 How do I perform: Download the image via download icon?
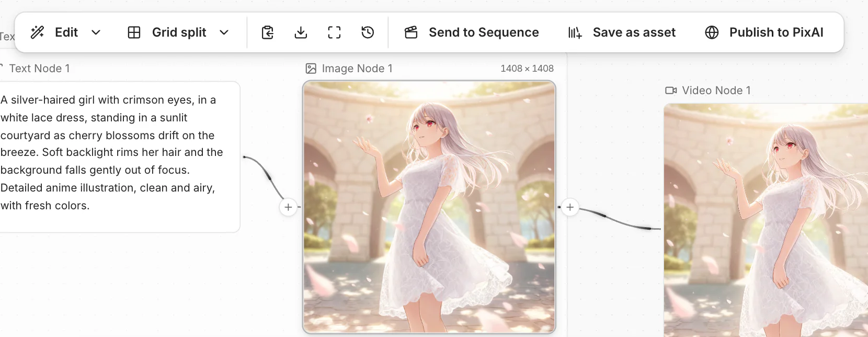(x=301, y=32)
